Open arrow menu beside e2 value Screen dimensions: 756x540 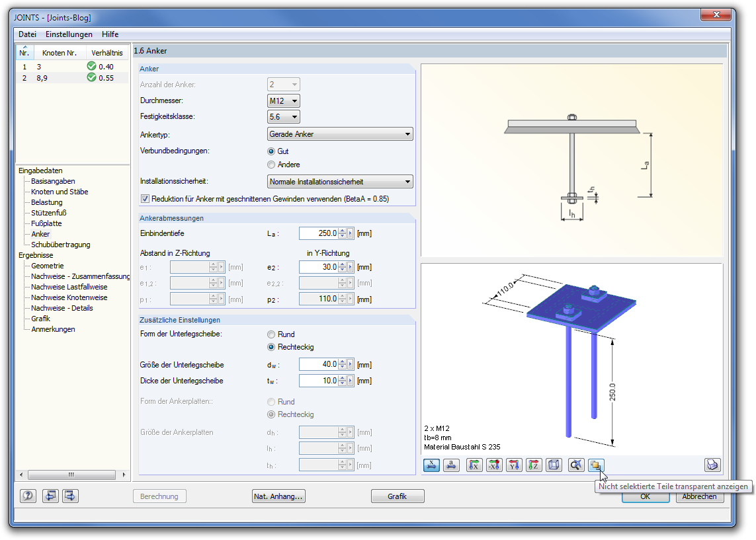point(351,267)
